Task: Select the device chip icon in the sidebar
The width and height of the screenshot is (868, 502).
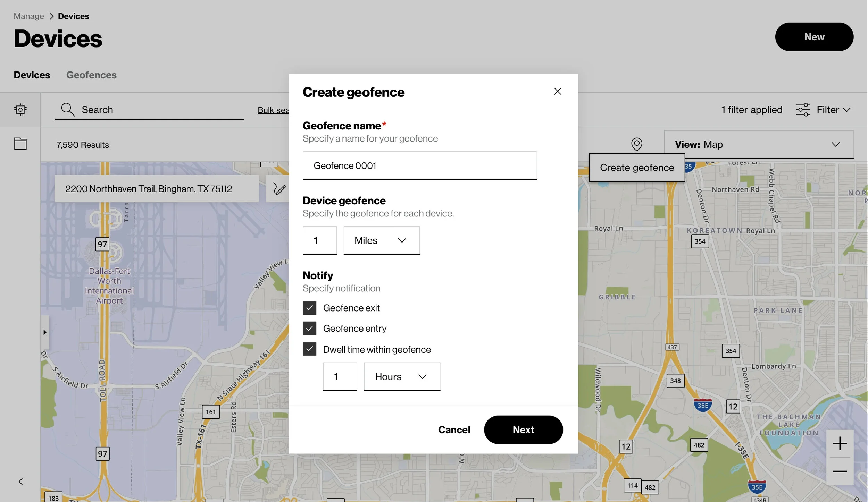Action: pos(20,109)
